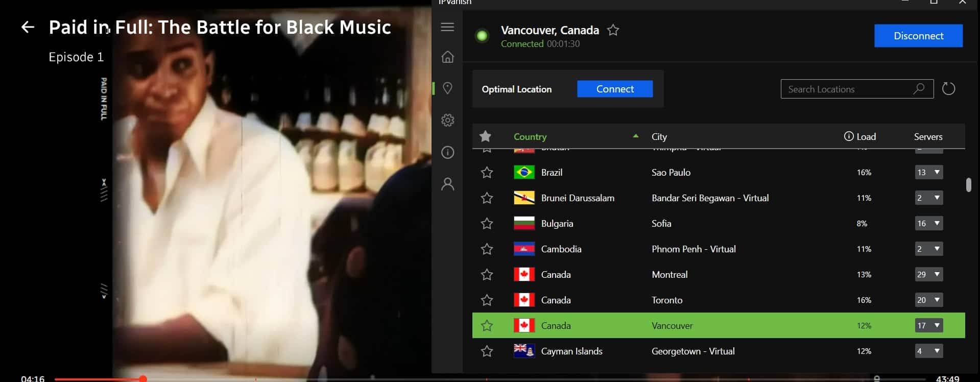
Task: Toggle favorite star for Montreal
Action: (x=487, y=274)
